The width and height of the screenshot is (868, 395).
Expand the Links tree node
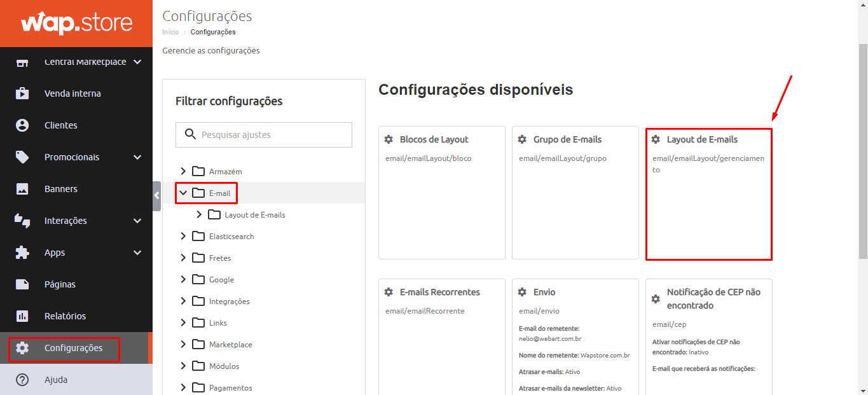[x=183, y=322]
